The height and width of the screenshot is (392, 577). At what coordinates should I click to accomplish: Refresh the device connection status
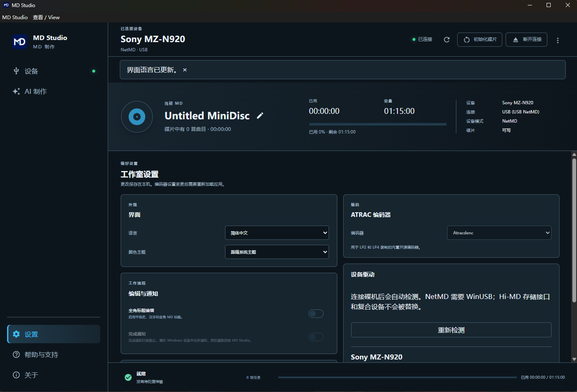pyautogui.click(x=447, y=40)
